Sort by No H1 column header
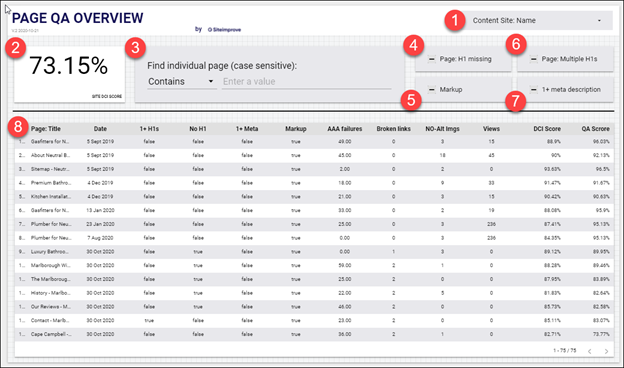Screen dimensions: 624x368 (198, 129)
